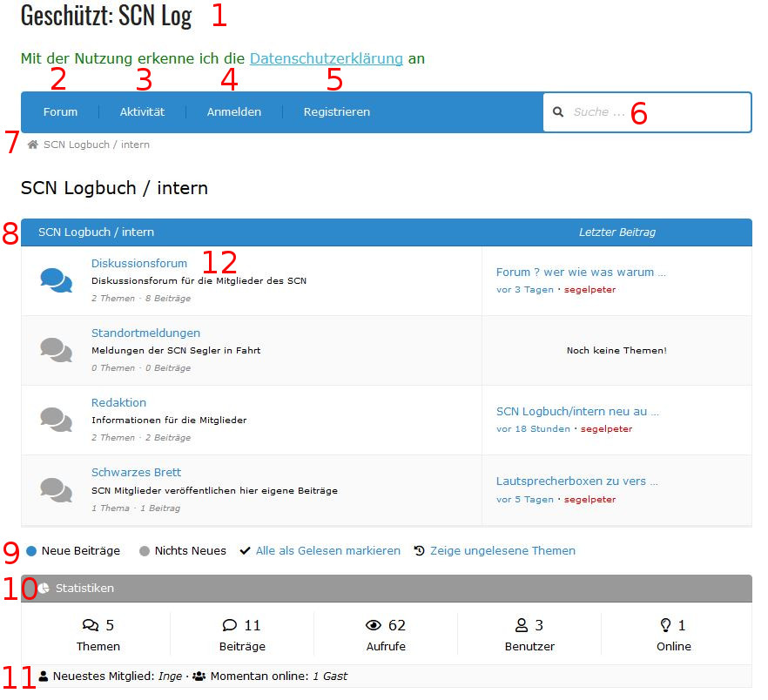Click the Statistiken pie chart icon

pos(44,589)
